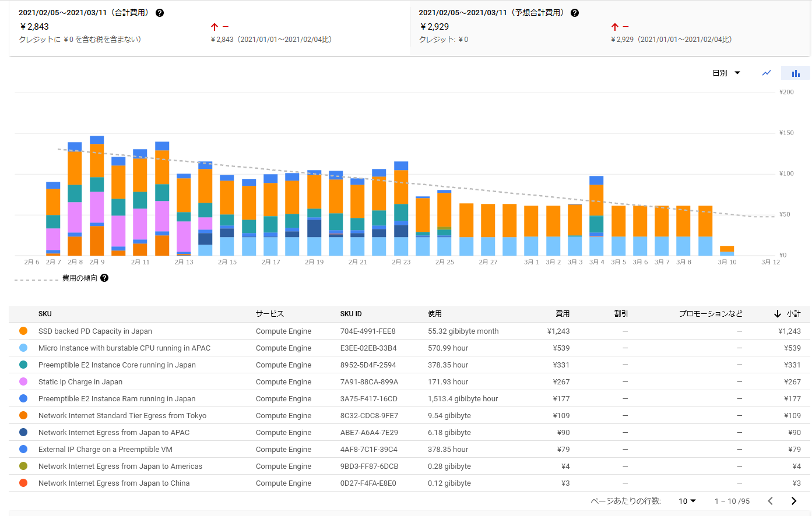
Task: Click the 1 – 10 /95 page range
Action: point(732,501)
